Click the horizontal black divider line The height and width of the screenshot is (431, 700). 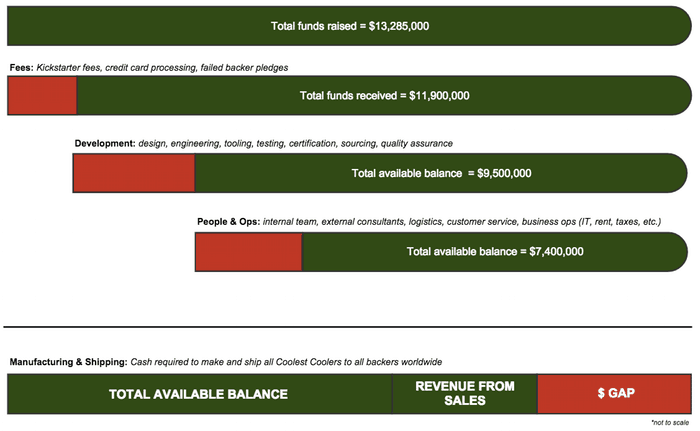point(350,327)
